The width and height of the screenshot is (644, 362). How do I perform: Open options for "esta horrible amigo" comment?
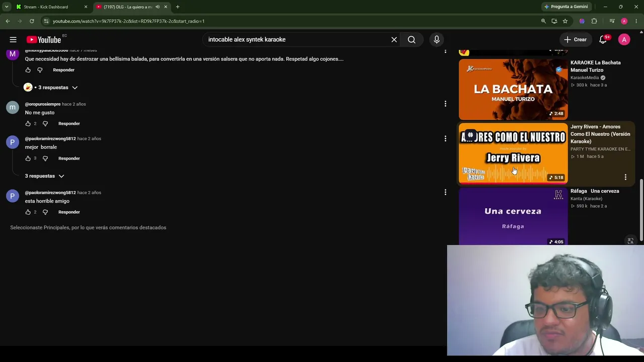pyautogui.click(x=445, y=192)
